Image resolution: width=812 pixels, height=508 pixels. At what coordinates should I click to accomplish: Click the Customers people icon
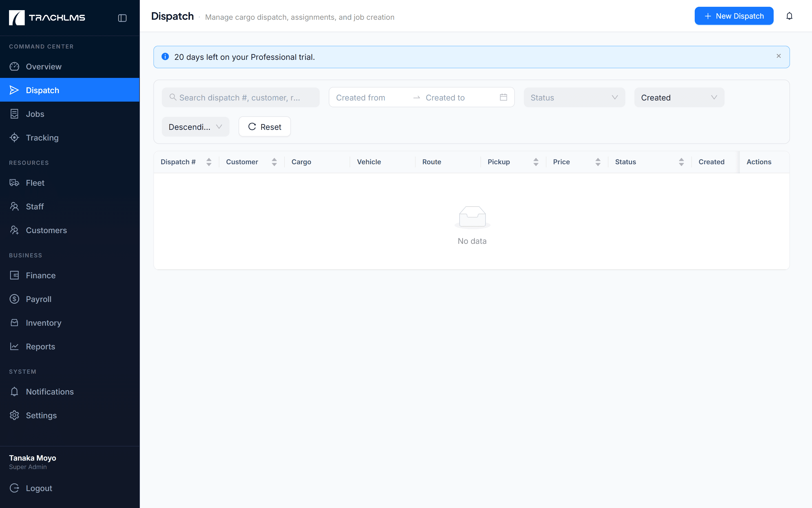click(x=14, y=230)
